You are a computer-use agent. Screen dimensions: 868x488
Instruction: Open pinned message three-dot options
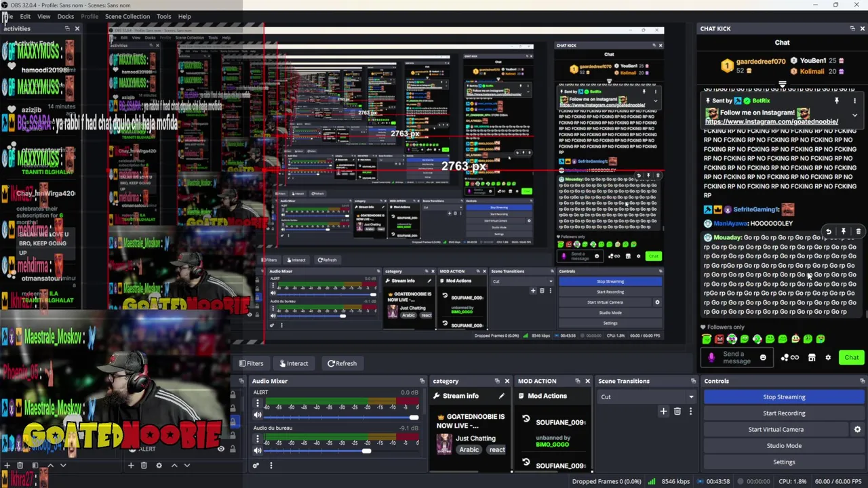pyautogui.click(x=854, y=101)
